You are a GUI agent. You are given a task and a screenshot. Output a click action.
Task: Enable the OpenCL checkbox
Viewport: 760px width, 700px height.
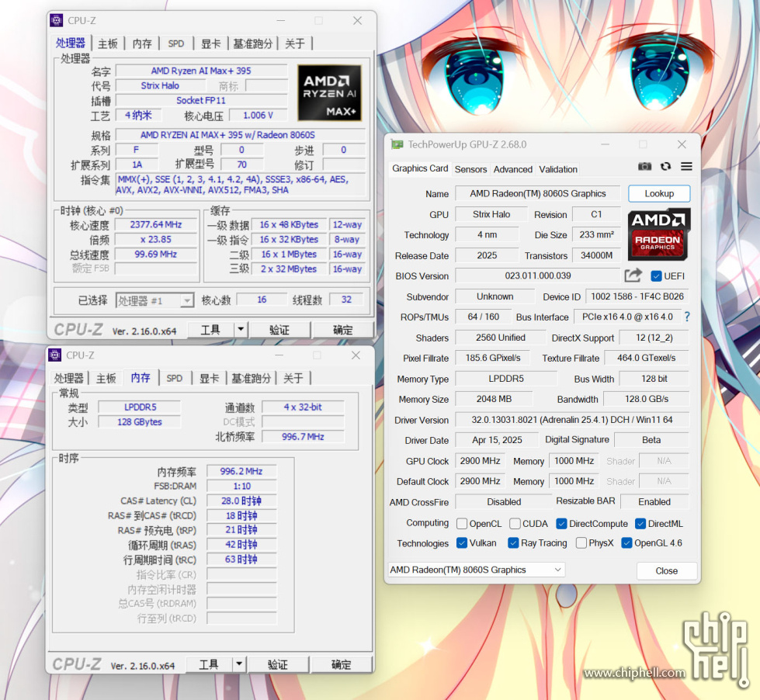[462, 524]
